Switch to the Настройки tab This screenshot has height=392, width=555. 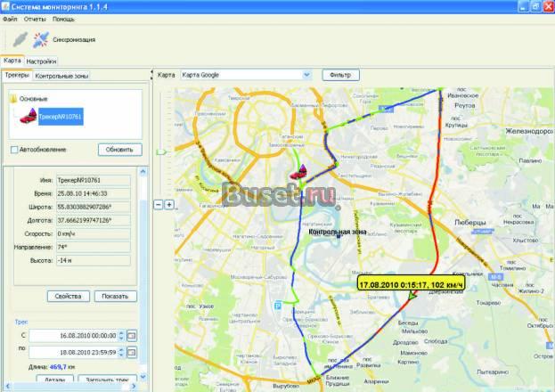tap(41, 61)
